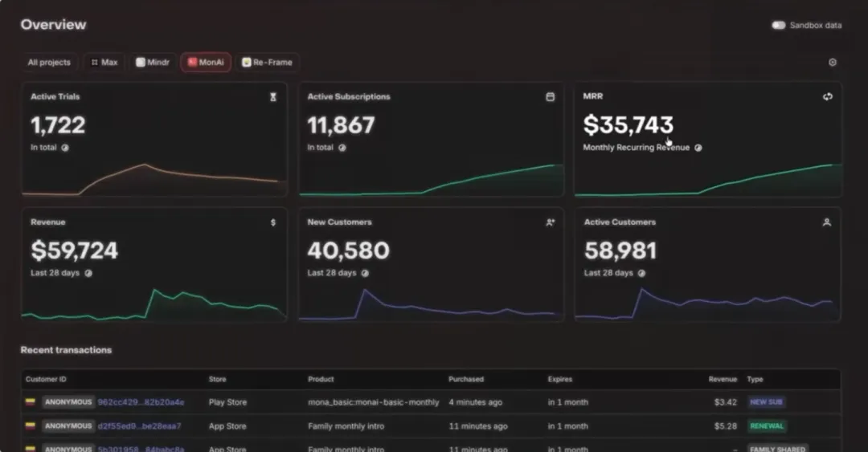Open period icon next to Monthly Recurring Revenue
Image resolution: width=868 pixels, height=452 pixels.
698,148
